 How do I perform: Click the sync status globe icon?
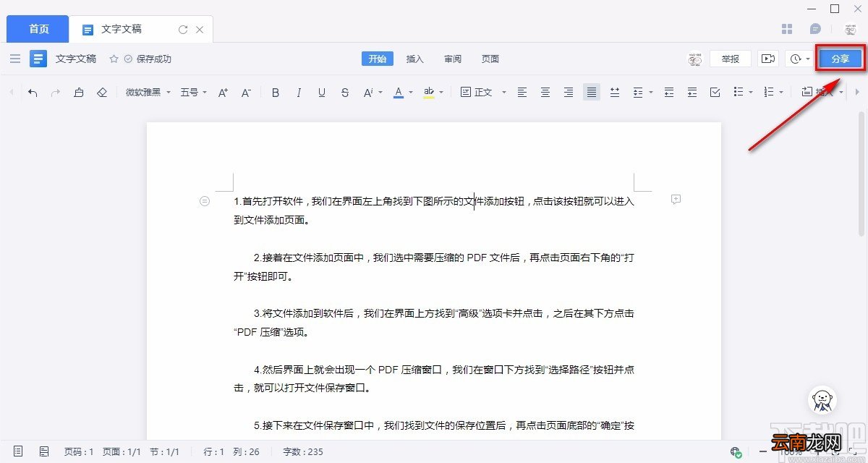pos(736,452)
